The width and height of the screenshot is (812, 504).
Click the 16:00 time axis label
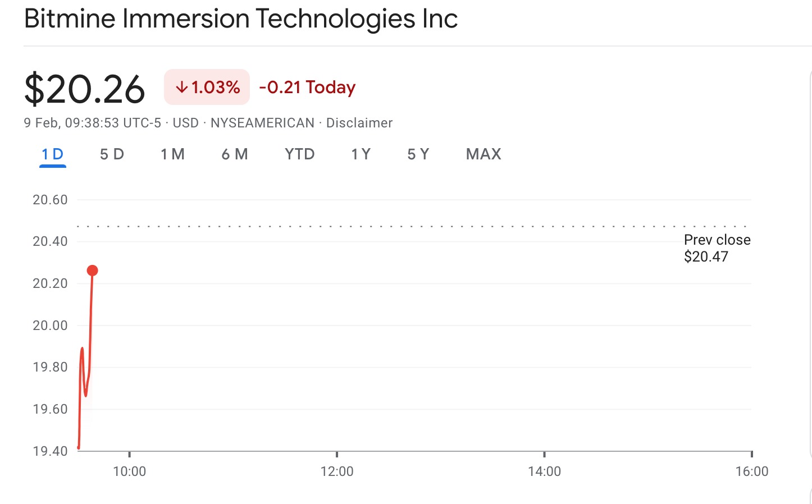[x=751, y=471]
